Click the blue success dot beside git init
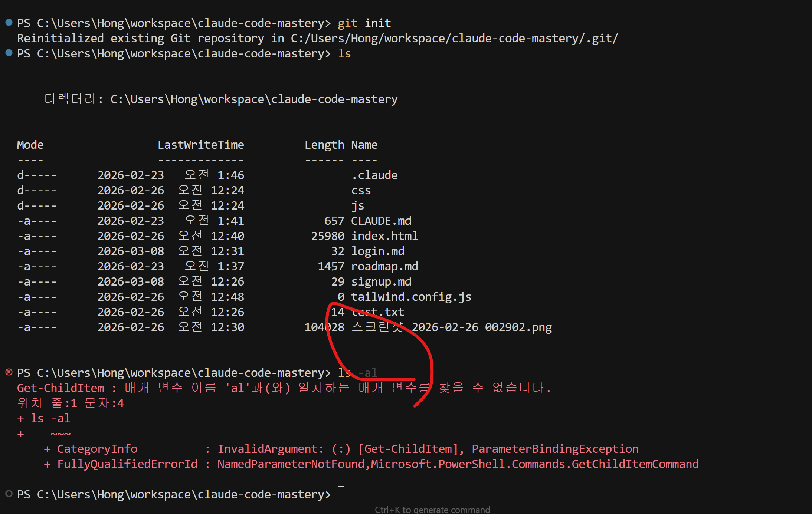812x514 pixels. coord(9,22)
